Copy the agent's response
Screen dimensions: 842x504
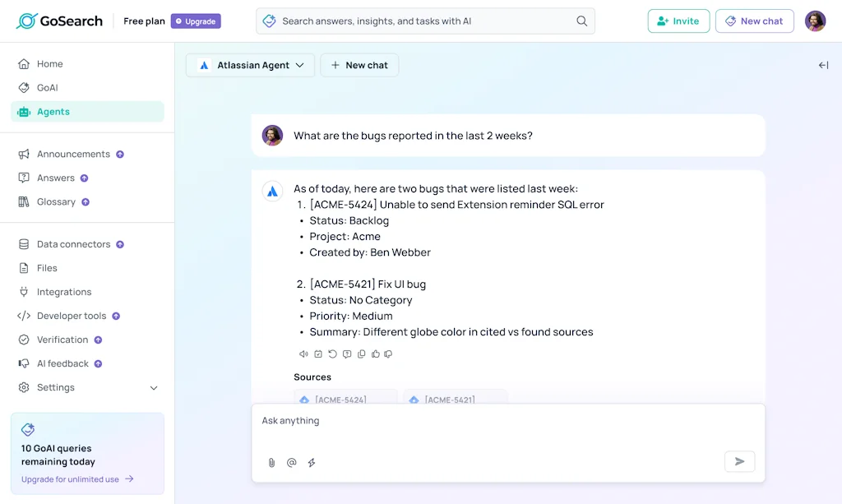[361, 354]
